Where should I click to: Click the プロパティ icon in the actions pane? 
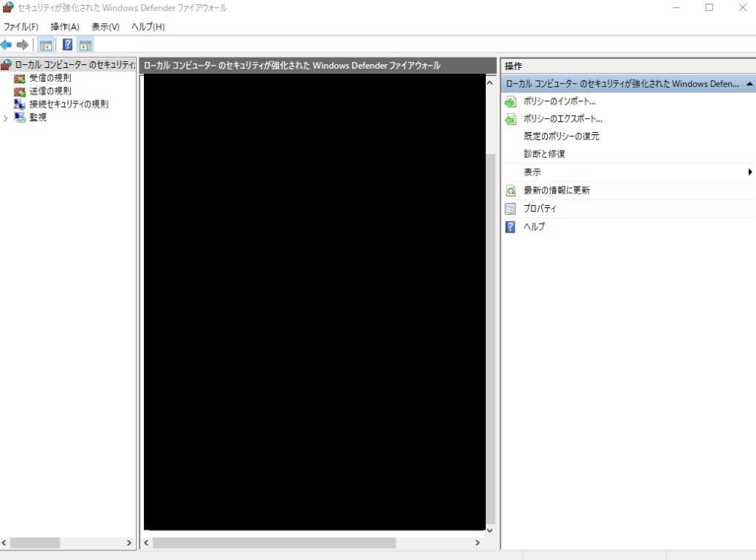coord(510,209)
